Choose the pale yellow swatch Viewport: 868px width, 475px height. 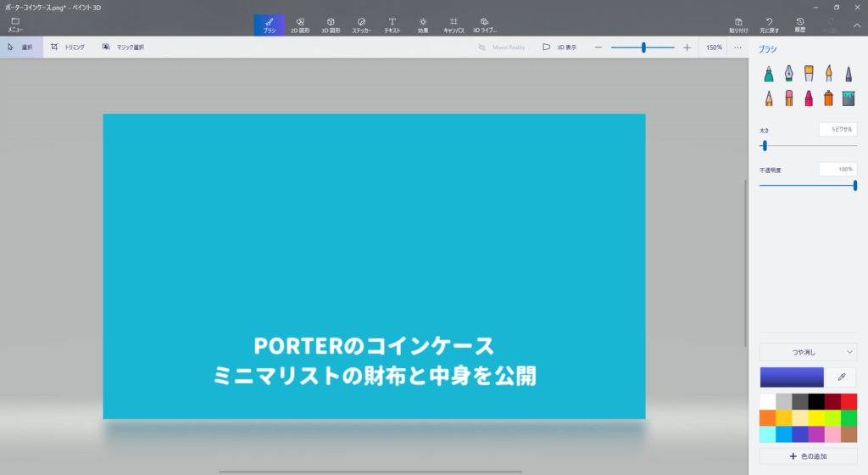click(800, 418)
